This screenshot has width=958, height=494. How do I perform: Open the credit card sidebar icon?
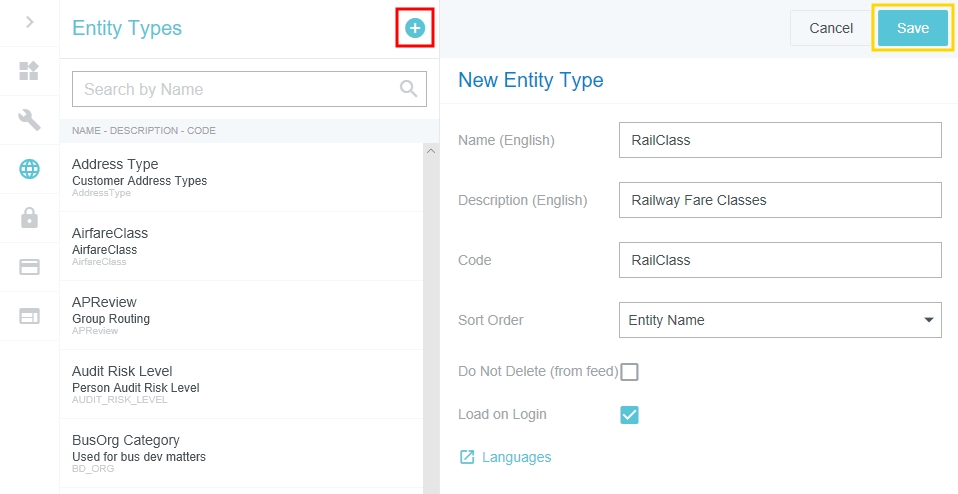point(29,267)
